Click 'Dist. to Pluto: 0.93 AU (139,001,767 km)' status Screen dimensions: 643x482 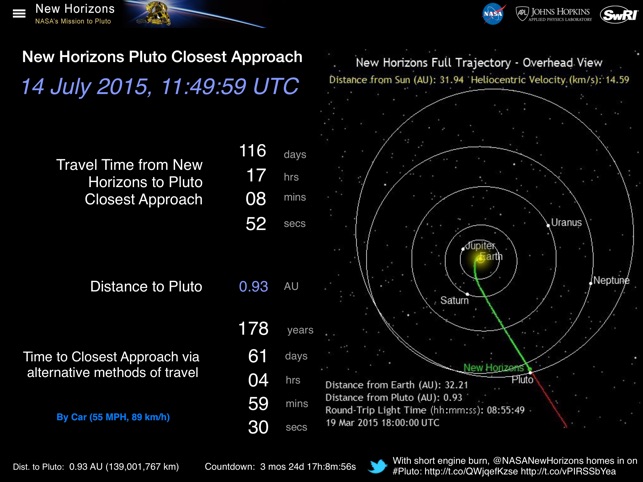coord(96,467)
